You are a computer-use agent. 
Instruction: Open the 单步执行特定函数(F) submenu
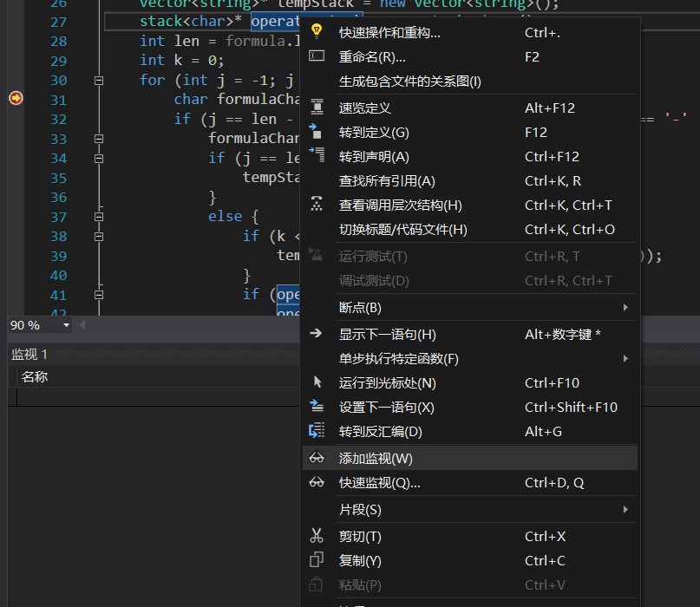click(469, 359)
